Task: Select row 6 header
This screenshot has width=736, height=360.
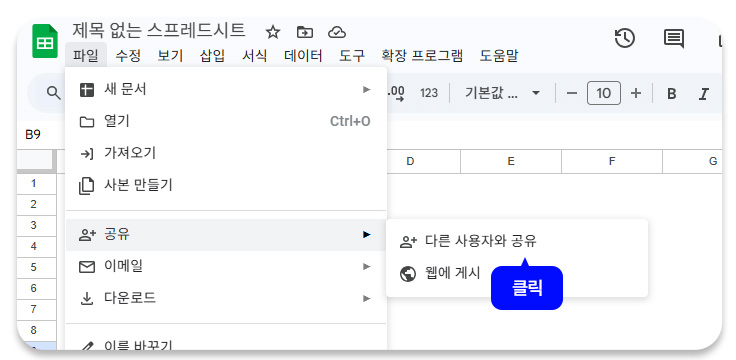Action: [x=37, y=288]
